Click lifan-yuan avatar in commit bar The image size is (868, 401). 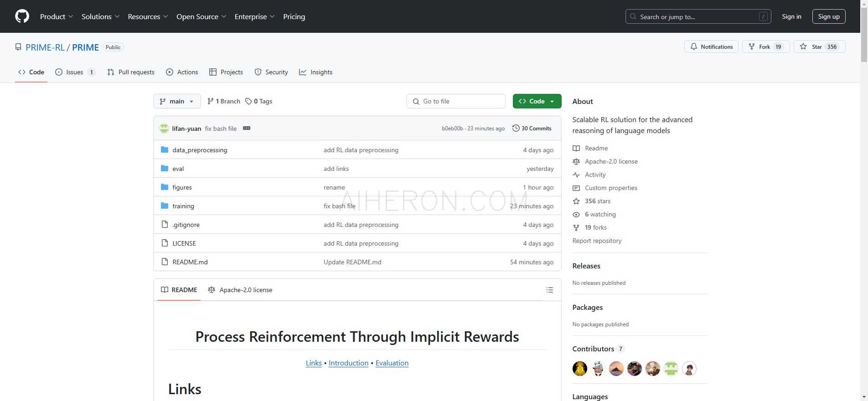pos(164,129)
